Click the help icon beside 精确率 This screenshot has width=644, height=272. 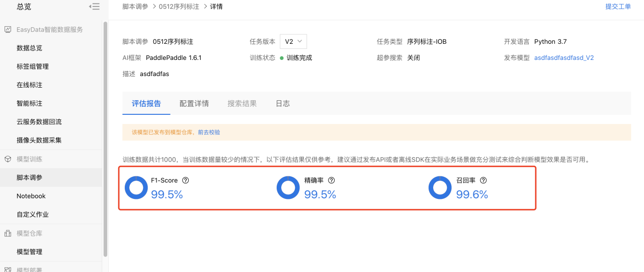click(332, 180)
